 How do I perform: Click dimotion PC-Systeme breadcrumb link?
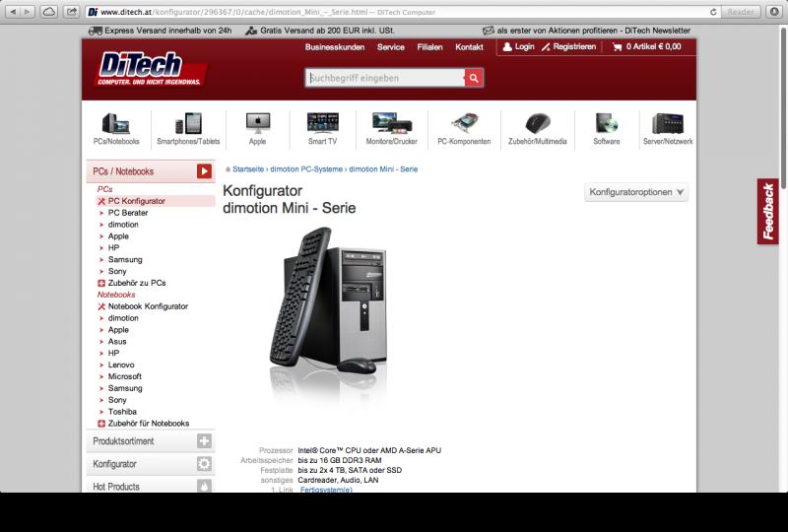point(306,169)
